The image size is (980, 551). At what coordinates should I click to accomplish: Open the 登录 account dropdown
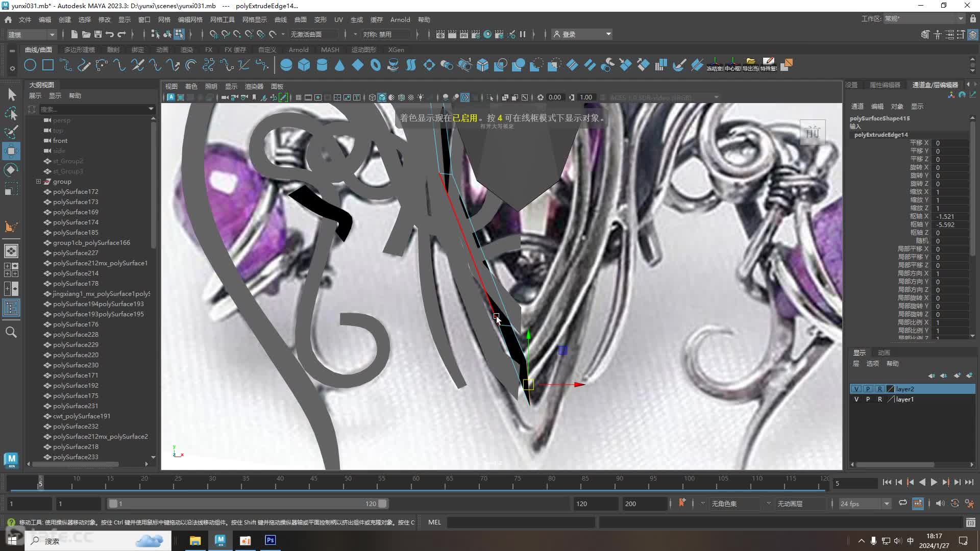pos(583,34)
